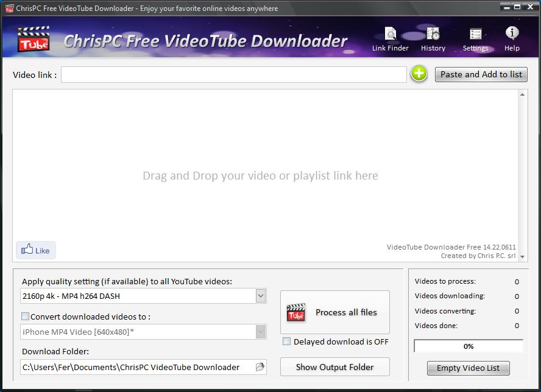Open the Help section
The width and height of the screenshot is (541, 392).
(x=512, y=40)
